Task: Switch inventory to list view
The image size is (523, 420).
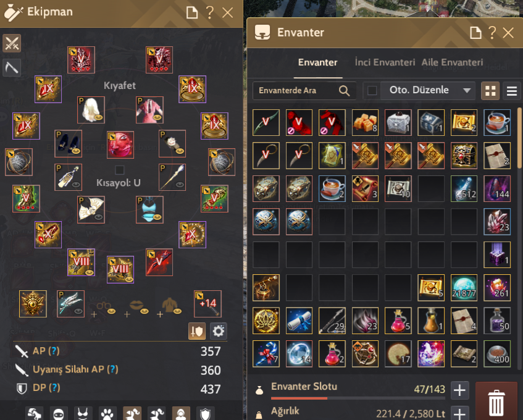Action: click(512, 91)
